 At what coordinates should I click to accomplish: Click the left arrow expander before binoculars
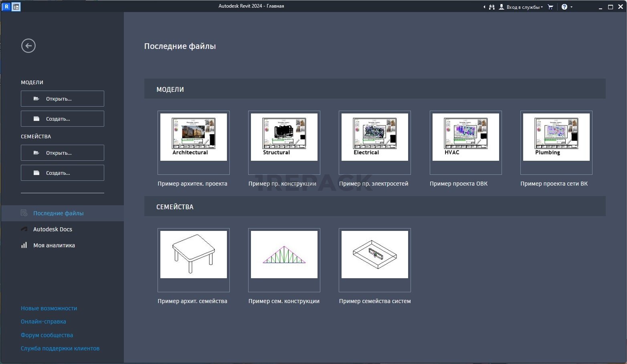[x=484, y=7]
